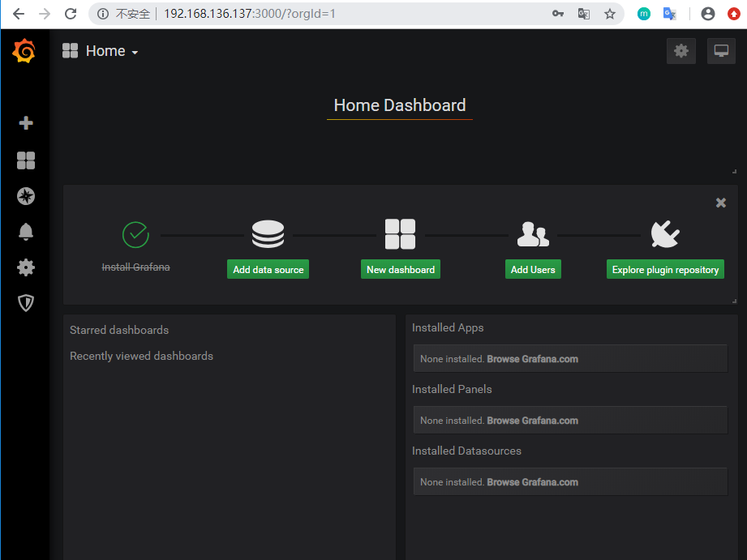Click Browse Grafana.com under Installed Datasources
The width and height of the screenshot is (747, 560).
532,482
